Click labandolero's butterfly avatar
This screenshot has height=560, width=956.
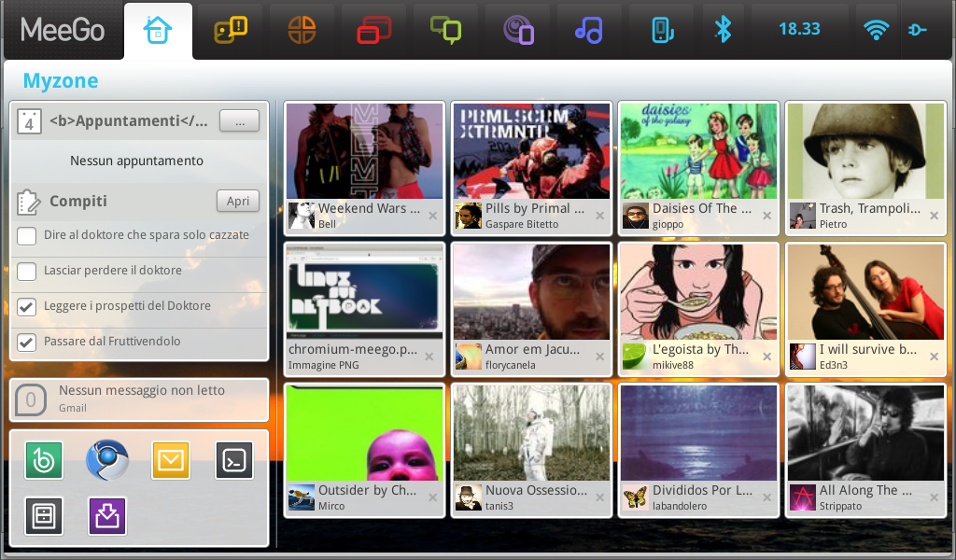tap(635, 497)
